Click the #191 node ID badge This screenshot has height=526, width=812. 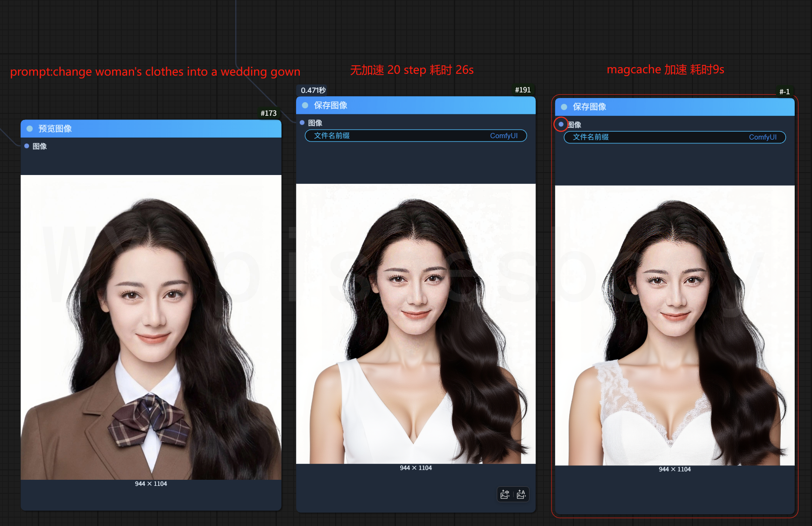coord(523,90)
